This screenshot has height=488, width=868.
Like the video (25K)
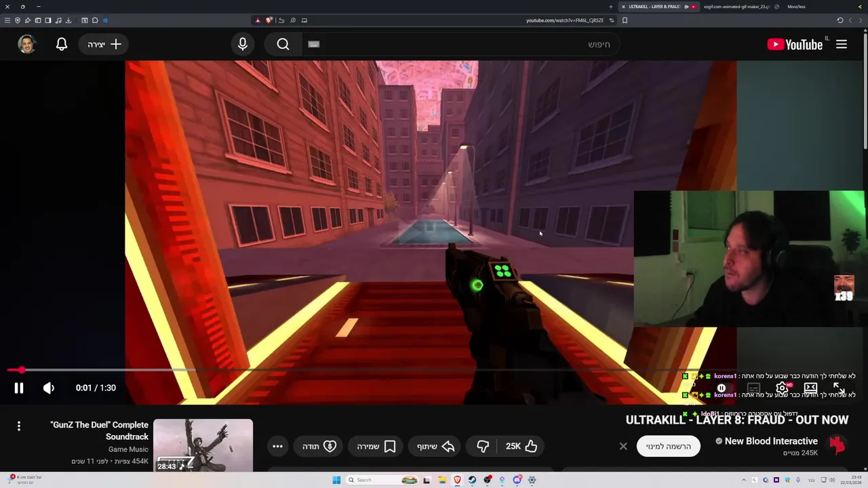click(x=521, y=446)
